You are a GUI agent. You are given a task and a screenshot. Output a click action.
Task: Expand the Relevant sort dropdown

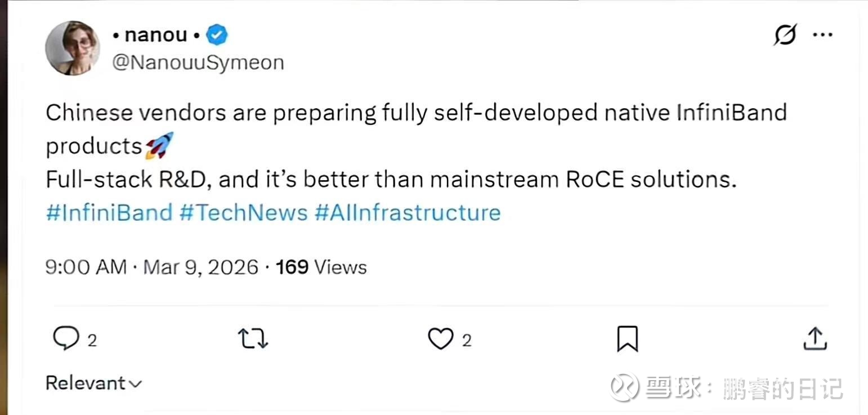[x=93, y=383]
